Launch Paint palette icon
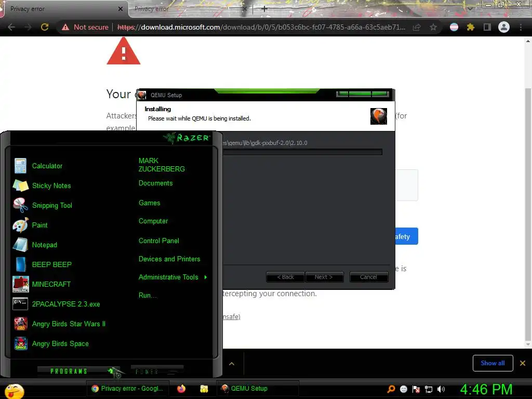 pos(20,225)
